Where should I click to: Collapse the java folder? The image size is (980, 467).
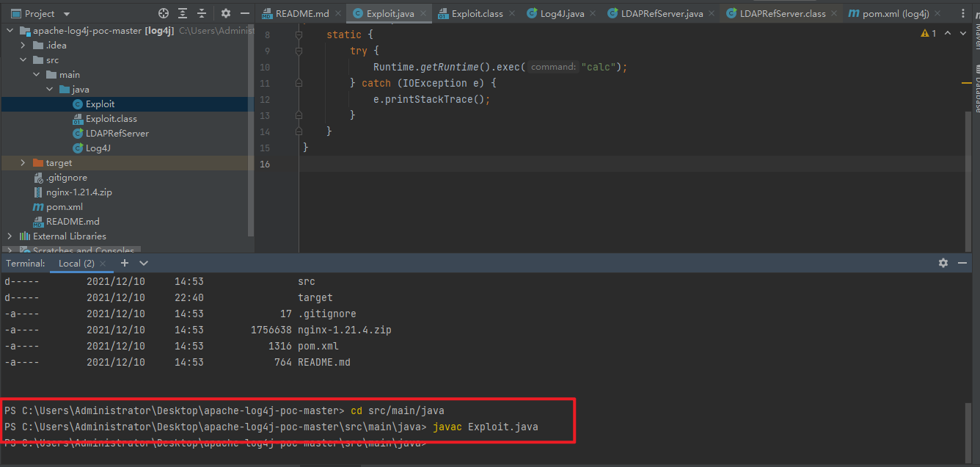click(x=49, y=90)
